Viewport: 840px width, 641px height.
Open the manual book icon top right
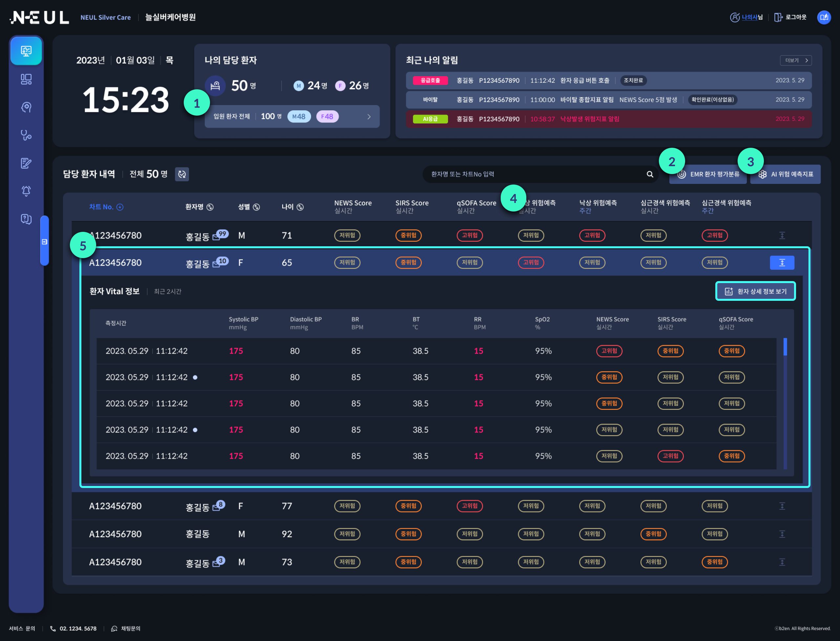824,17
